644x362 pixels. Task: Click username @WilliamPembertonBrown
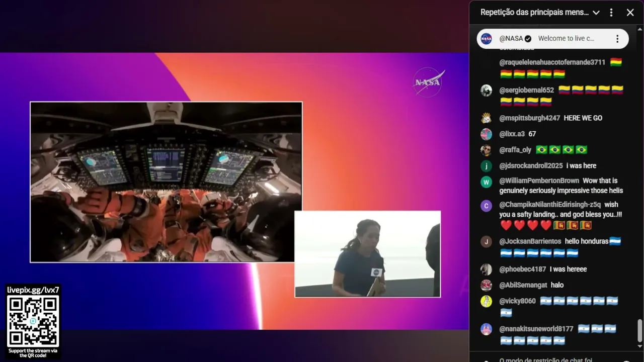539,181
